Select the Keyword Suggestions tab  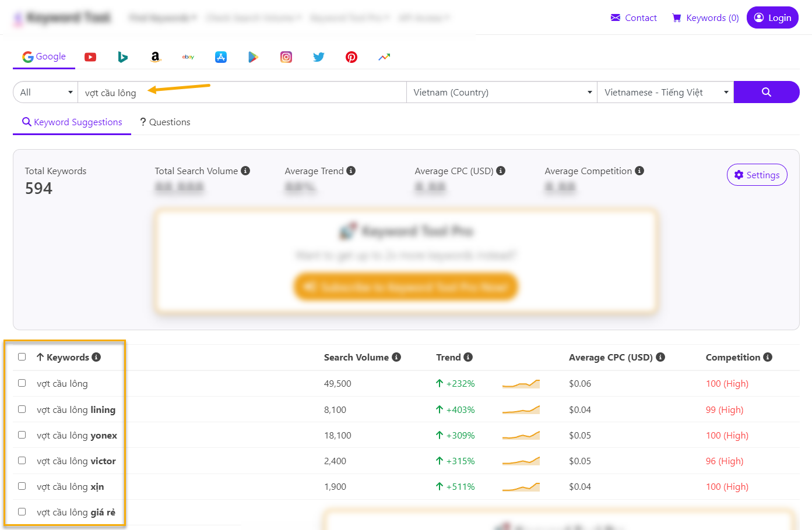point(72,122)
